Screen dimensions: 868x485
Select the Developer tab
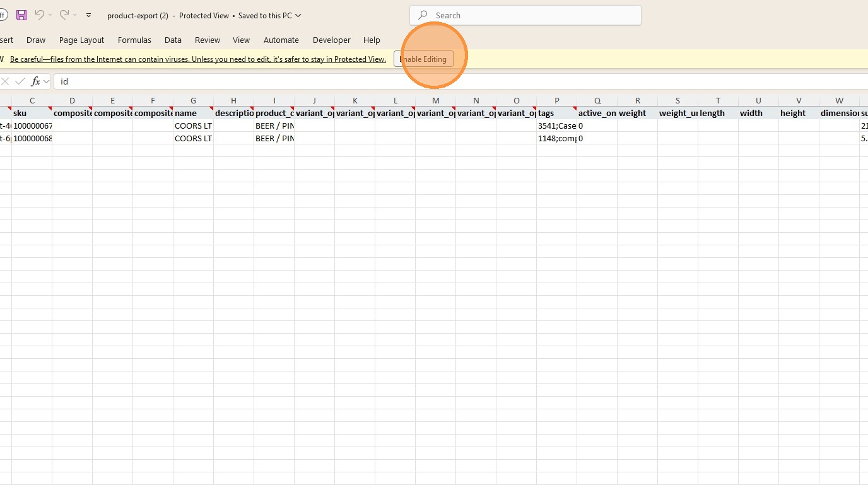coord(332,40)
